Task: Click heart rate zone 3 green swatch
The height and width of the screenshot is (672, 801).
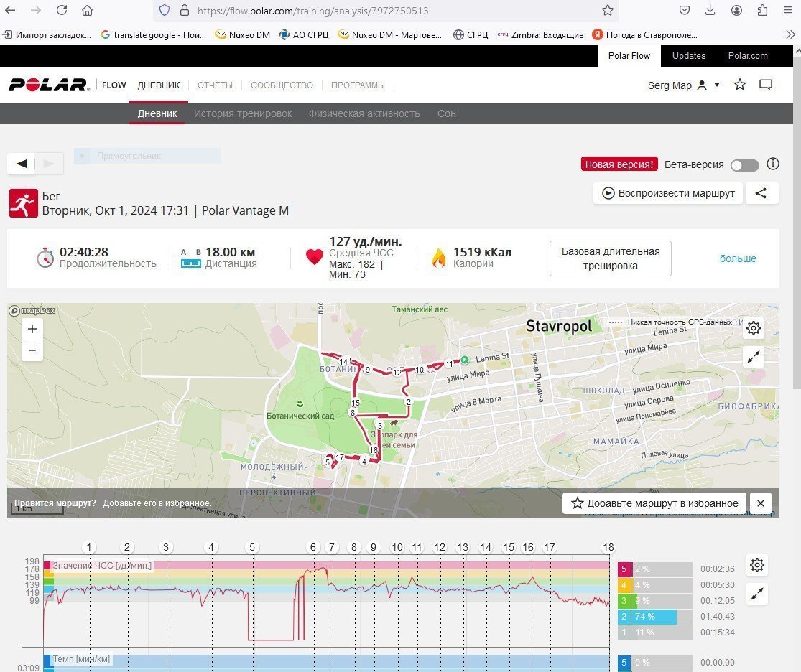Action: coord(624,600)
